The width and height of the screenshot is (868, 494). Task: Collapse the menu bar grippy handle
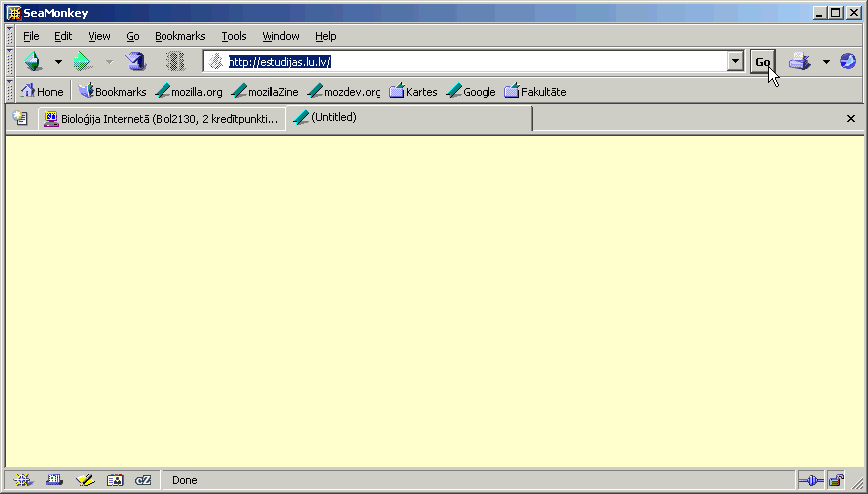coord(9,36)
